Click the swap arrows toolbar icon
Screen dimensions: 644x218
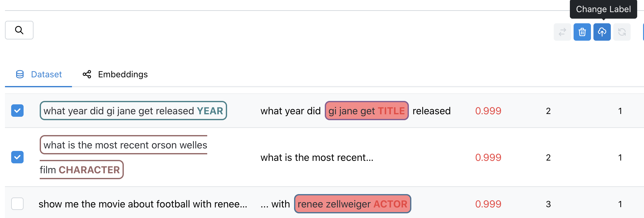coord(562,32)
